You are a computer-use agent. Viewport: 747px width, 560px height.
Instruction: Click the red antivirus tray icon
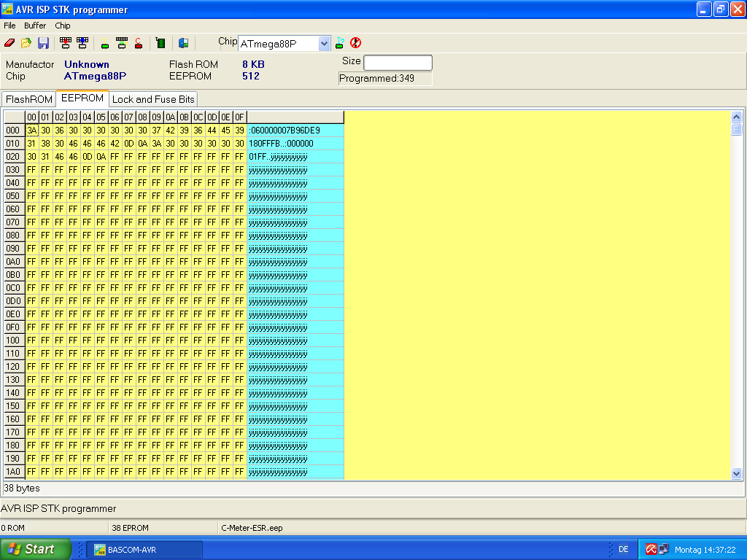(x=651, y=549)
